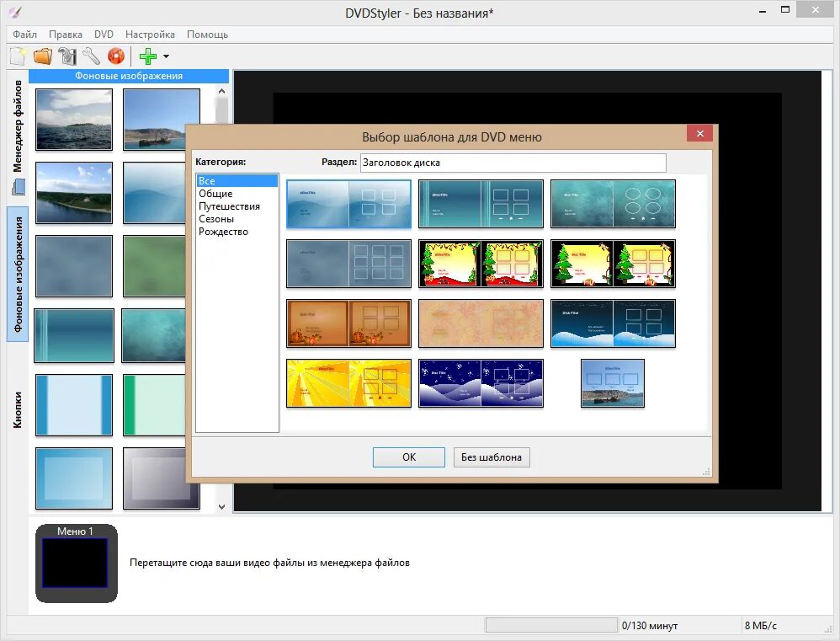Select the dark blue snowy night template
This screenshot has height=641, width=840.
[613, 323]
